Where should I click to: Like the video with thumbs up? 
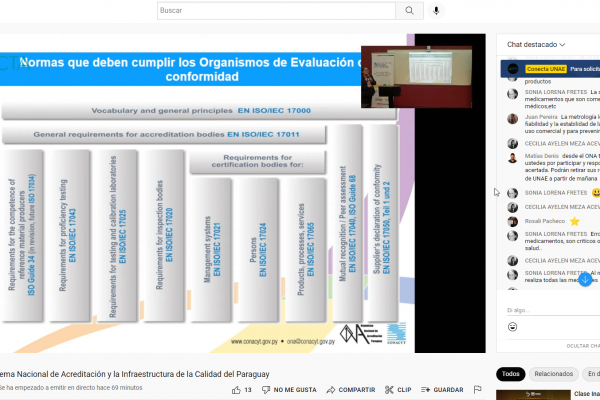[236, 390]
